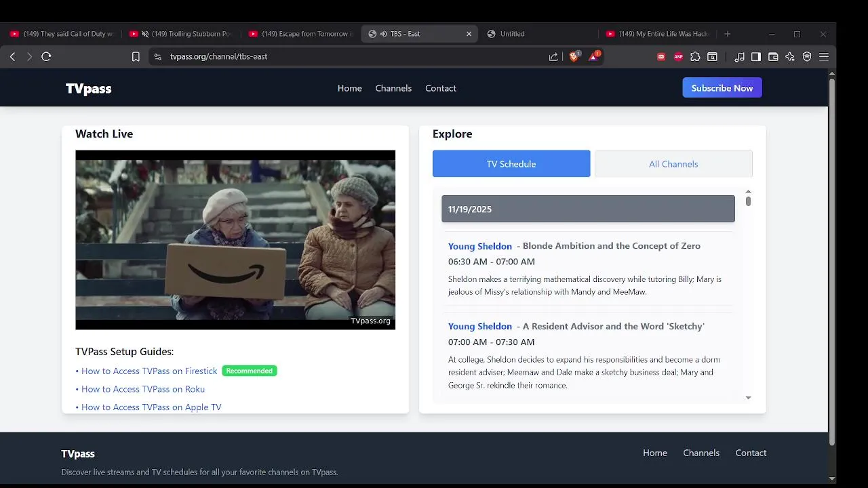
Task: Reload the page with the refresh icon
Action: coord(46,57)
